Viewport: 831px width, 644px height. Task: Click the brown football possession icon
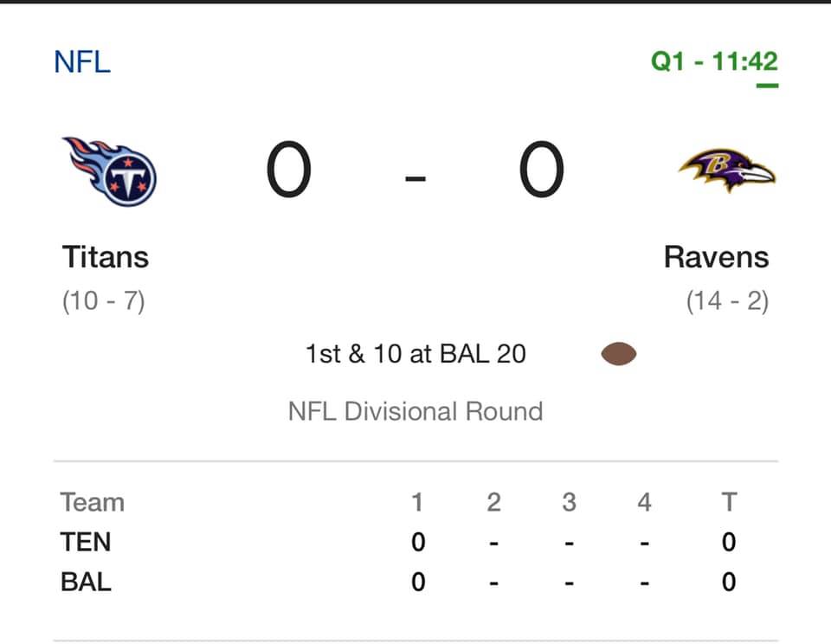[x=619, y=354]
